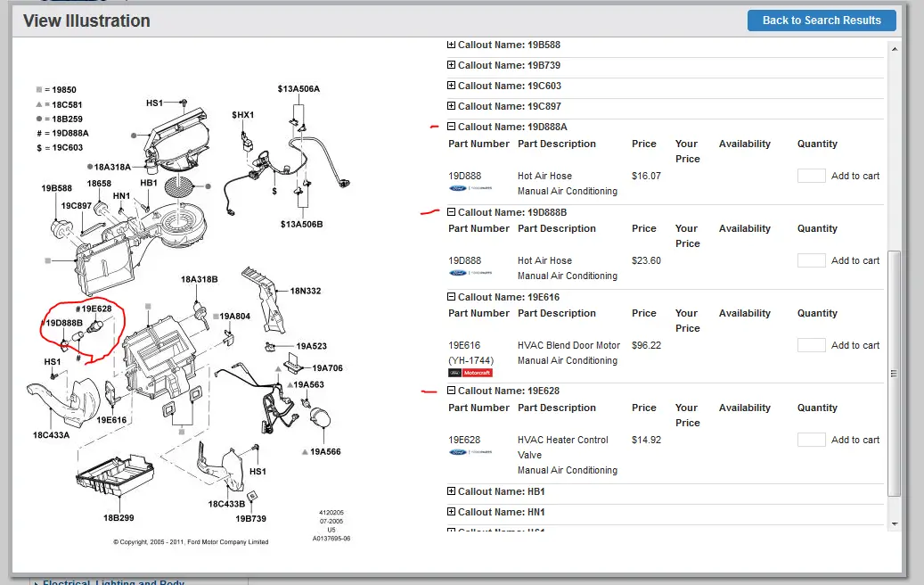Click Back to Search Results button

tap(822, 21)
